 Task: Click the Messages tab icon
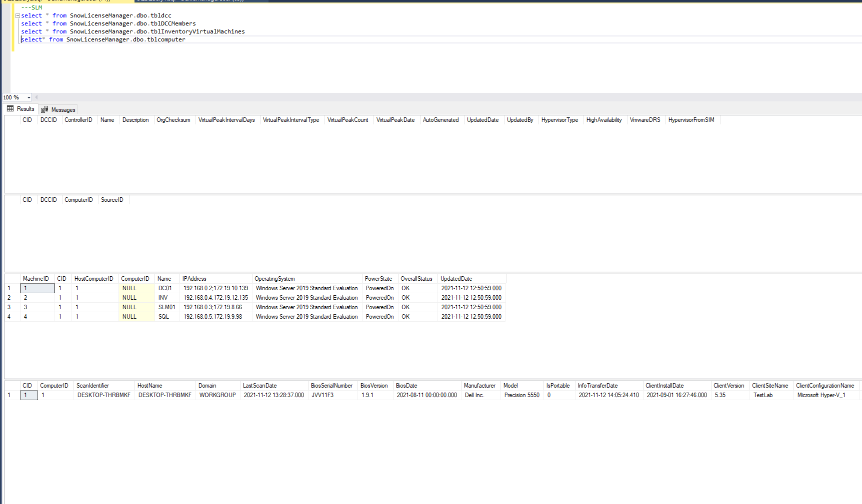(44, 109)
